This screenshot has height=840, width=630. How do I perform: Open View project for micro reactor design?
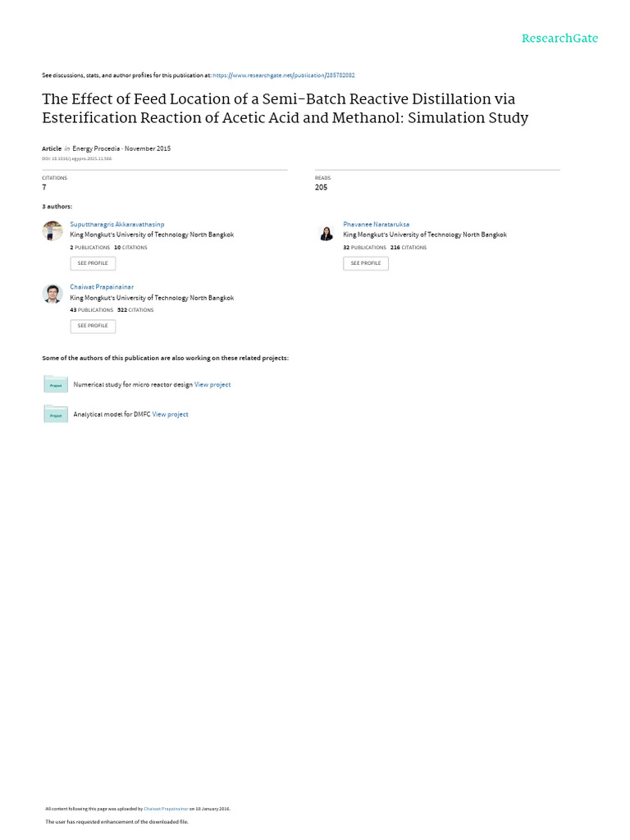[x=212, y=385]
